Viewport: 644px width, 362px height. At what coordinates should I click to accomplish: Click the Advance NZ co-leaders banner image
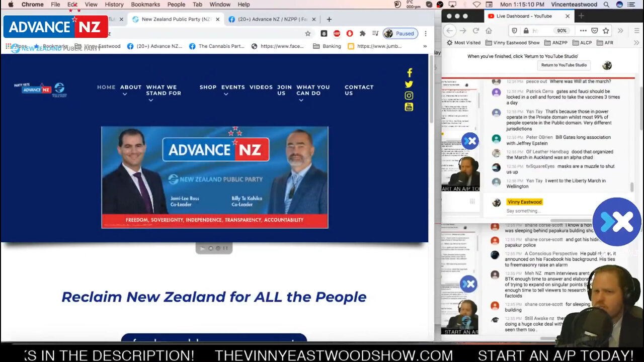click(215, 177)
